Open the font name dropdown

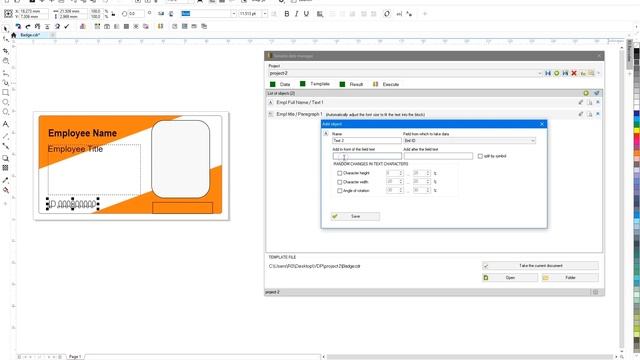(234, 14)
